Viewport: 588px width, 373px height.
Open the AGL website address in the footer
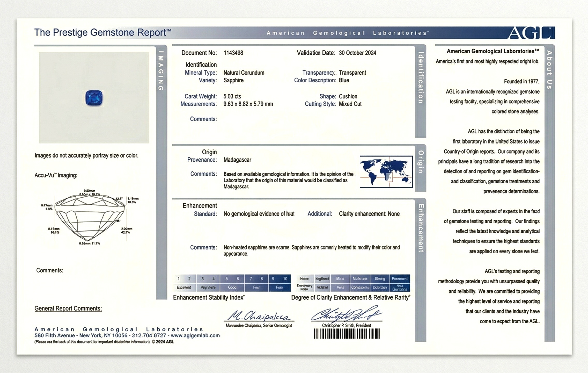(195, 335)
